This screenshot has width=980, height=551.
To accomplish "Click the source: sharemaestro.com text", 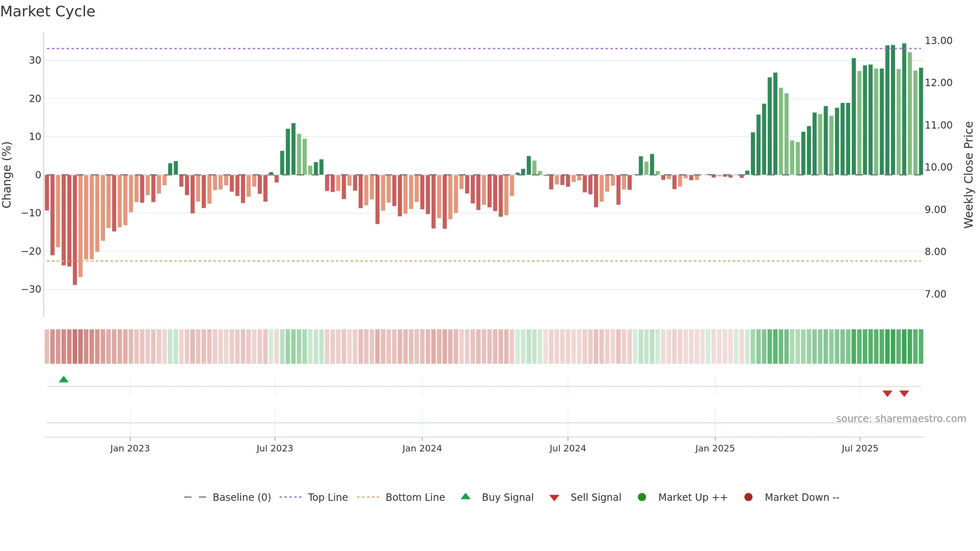I will click(901, 419).
